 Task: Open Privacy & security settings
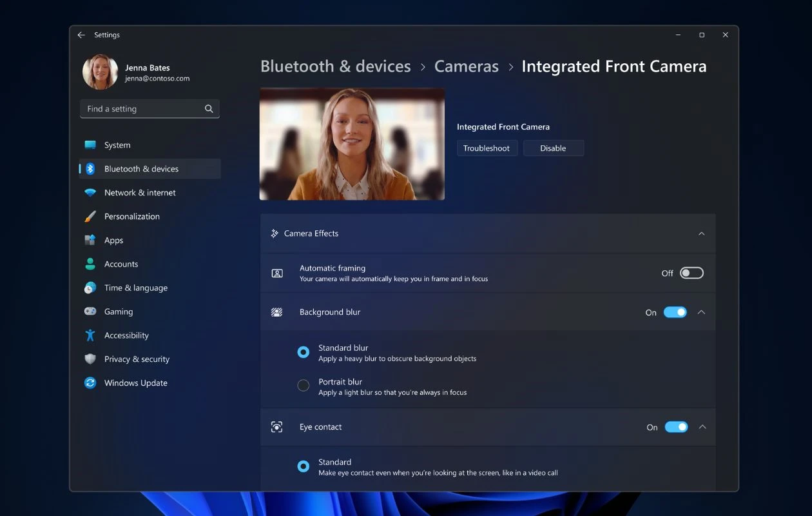(150, 359)
